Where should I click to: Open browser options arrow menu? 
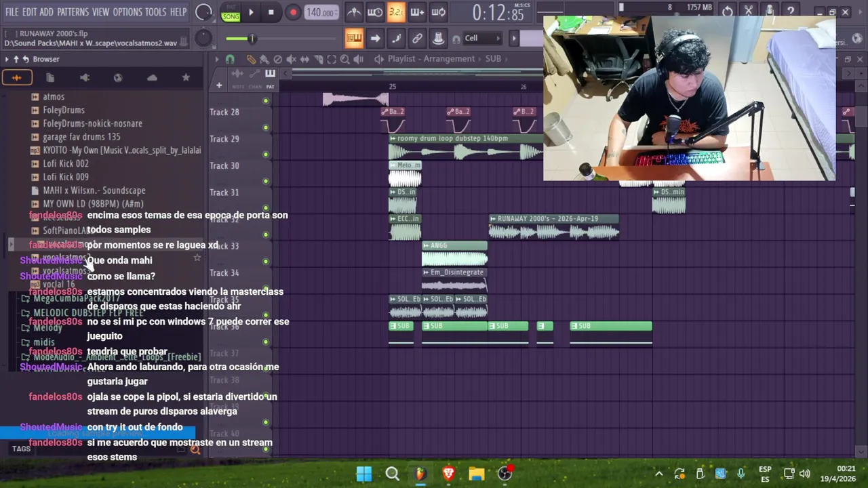7,59
